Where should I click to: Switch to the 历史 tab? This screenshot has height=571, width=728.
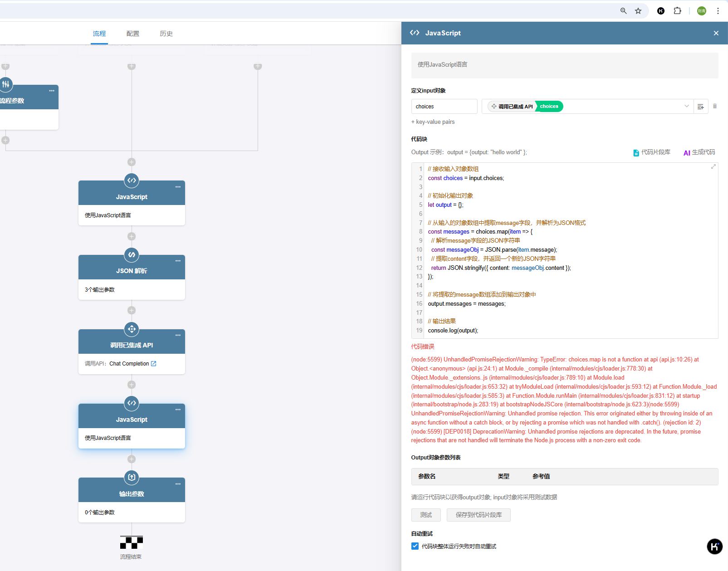click(x=166, y=34)
